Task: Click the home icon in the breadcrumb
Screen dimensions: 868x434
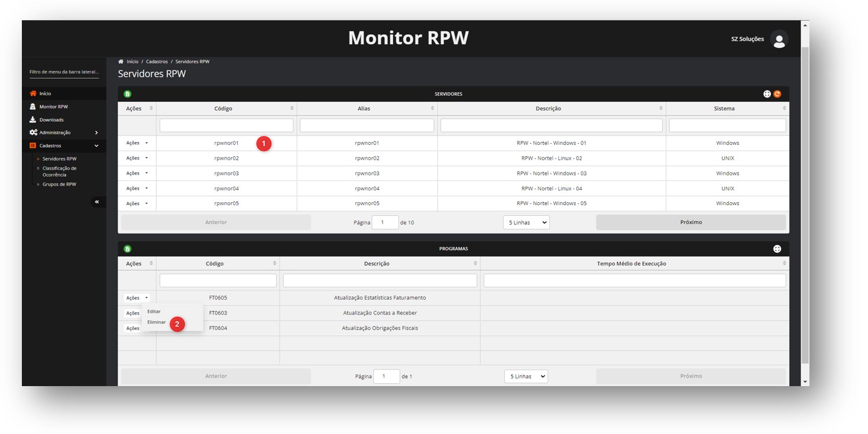Action: (x=121, y=61)
